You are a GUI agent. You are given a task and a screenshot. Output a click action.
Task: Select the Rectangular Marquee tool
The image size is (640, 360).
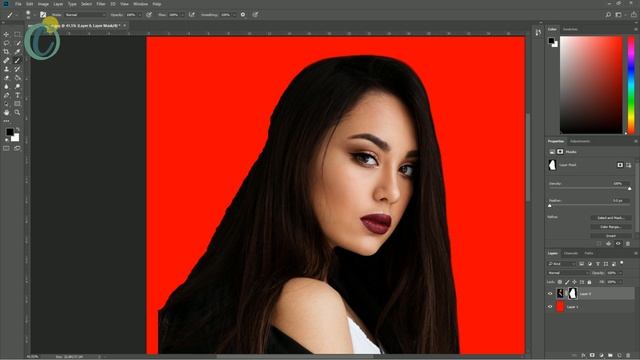tap(17, 35)
